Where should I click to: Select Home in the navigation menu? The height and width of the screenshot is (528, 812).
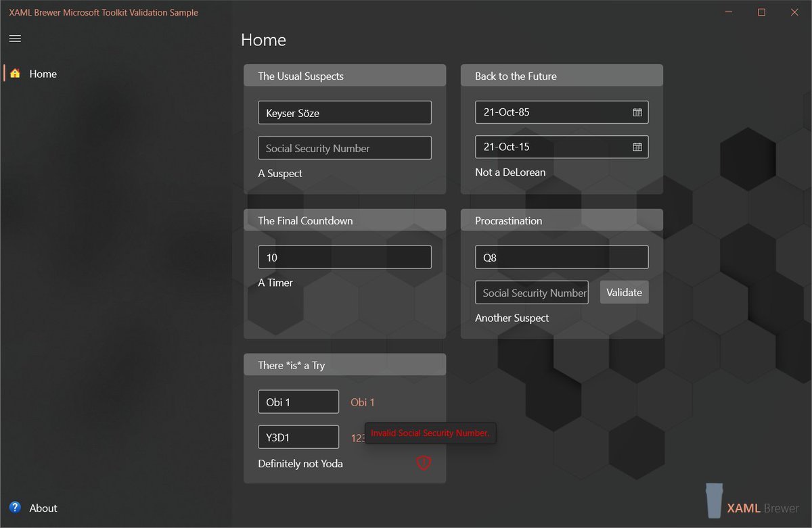pyautogui.click(x=43, y=74)
